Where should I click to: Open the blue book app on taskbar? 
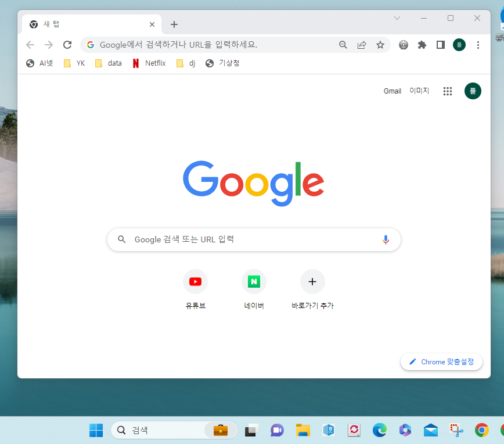(329, 430)
